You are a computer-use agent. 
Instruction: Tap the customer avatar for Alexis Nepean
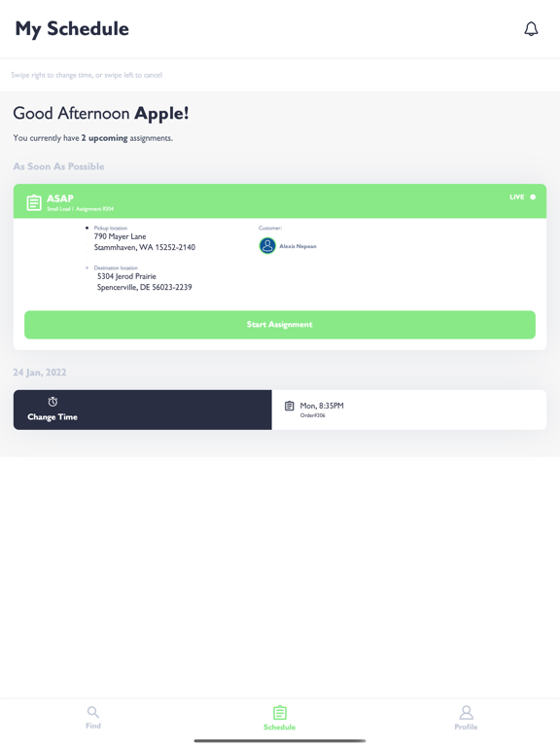[x=267, y=246]
